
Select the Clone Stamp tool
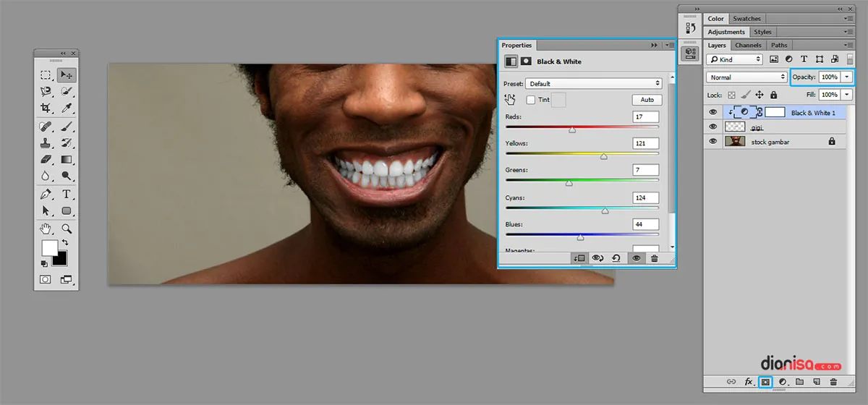tap(46, 143)
